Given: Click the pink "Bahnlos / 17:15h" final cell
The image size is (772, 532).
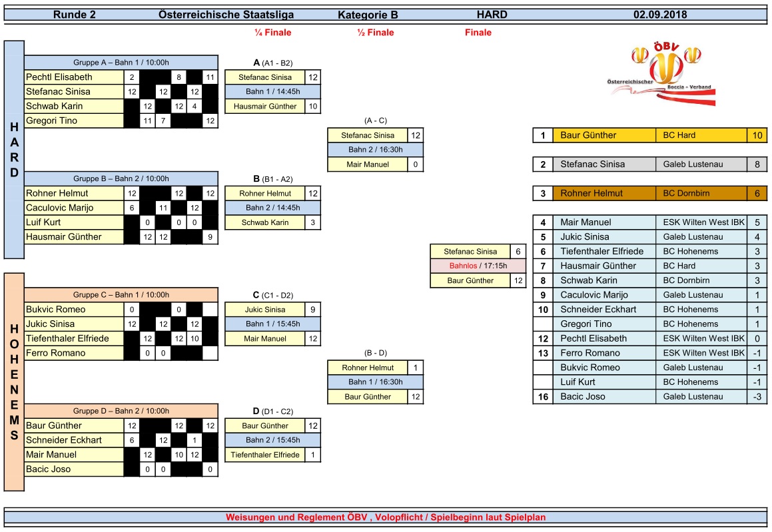Looking at the screenshot, I should 478,266.
